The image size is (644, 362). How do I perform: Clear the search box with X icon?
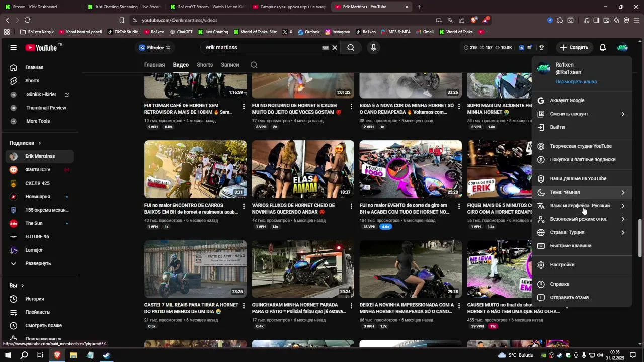click(335, 48)
